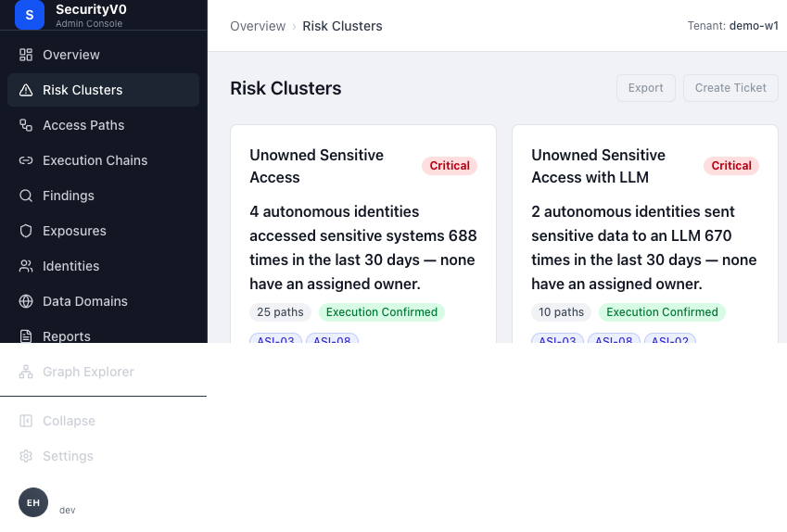Click description mentioning 688 times
Screen dimensions: 787x532
click(x=362, y=247)
